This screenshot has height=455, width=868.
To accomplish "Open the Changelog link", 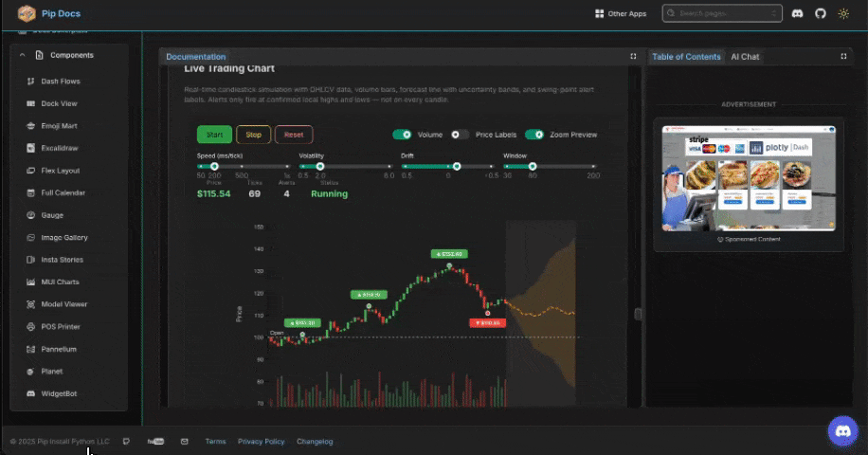I will pyautogui.click(x=315, y=441).
